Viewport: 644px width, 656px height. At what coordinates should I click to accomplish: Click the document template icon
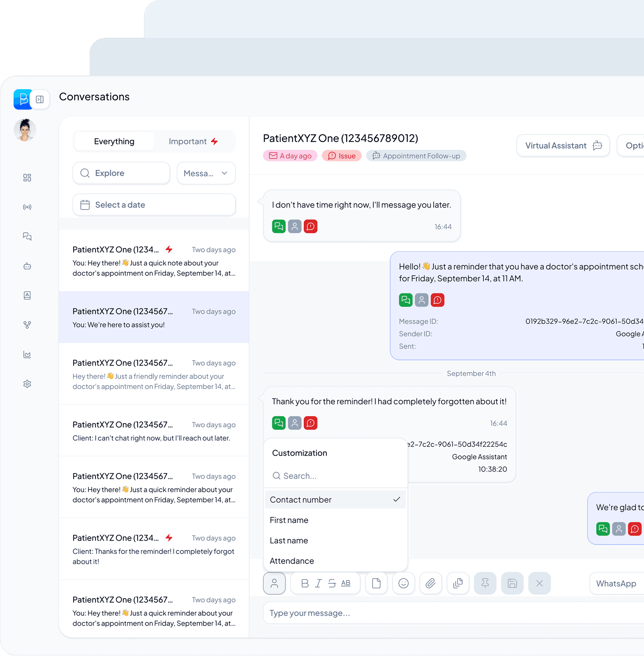click(x=376, y=583)
